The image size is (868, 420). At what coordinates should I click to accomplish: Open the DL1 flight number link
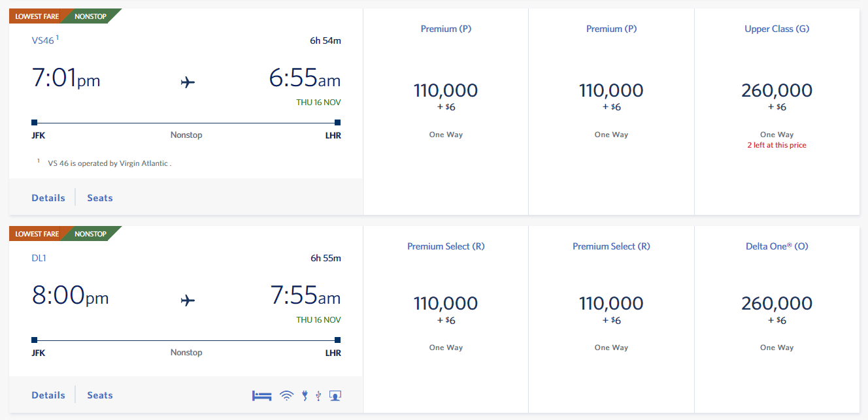pos(39,258)
